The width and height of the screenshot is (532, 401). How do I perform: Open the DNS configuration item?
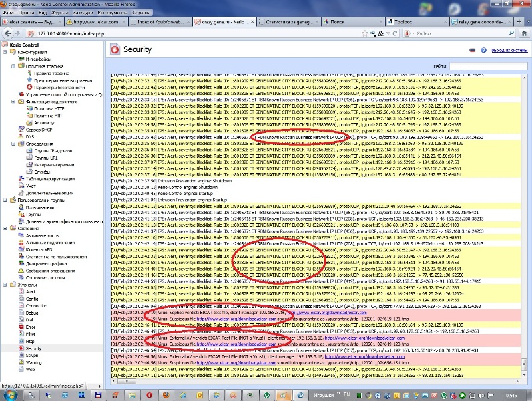click(30, 136)
